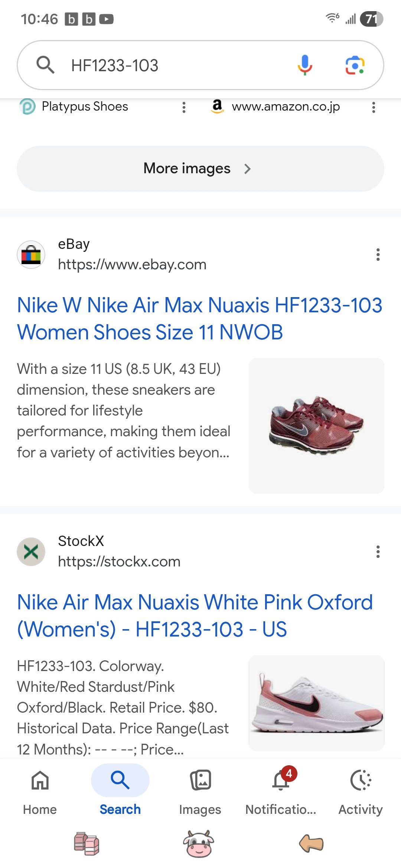This screenshot has width=401, height=868.
Task: Open three-dot menu beside Platypus Shoes
Action: point(184,108)
